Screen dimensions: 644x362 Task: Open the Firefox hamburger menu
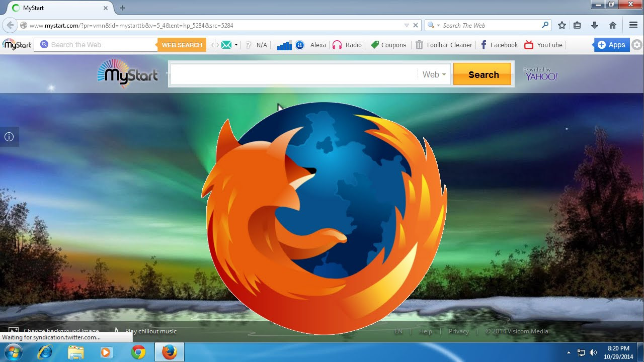(x=633, y=25)
